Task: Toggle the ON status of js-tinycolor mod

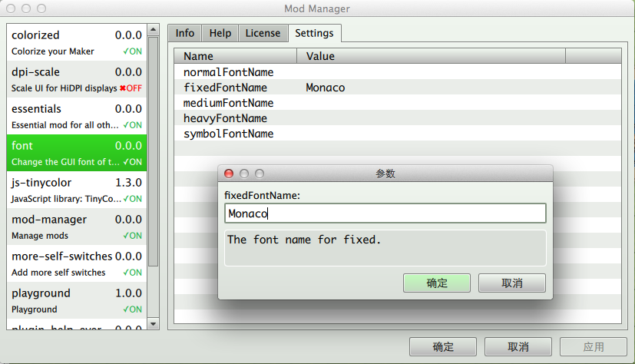Action: (x=132, y=199)
